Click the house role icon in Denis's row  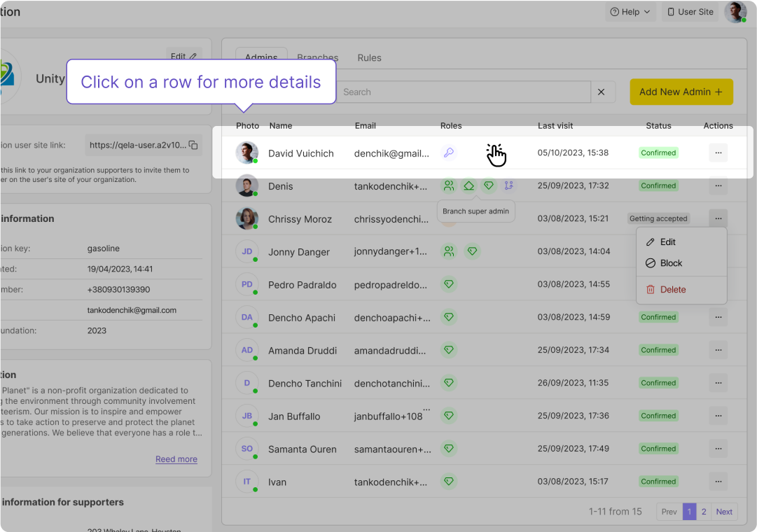(x=469, y=185)
